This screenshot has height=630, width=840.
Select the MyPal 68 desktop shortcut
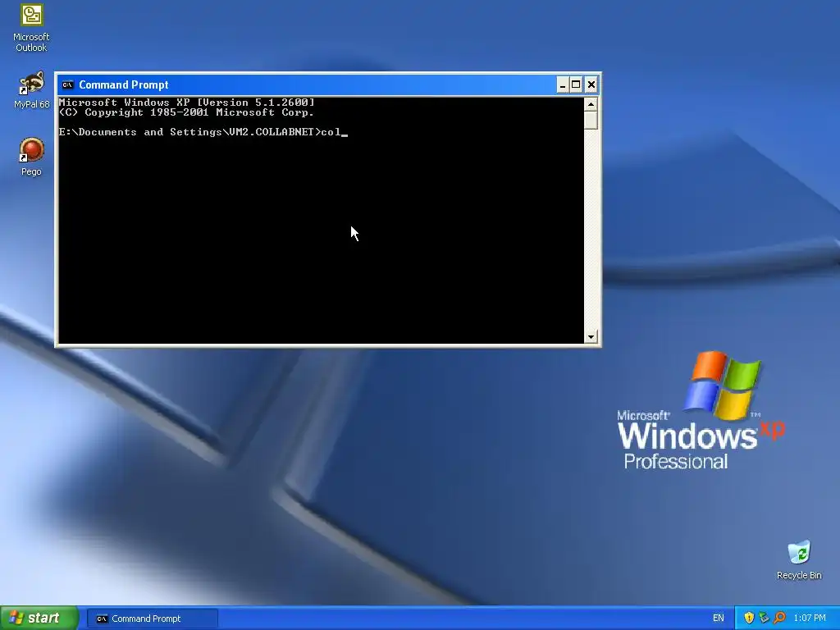click(x=31, y=90)
